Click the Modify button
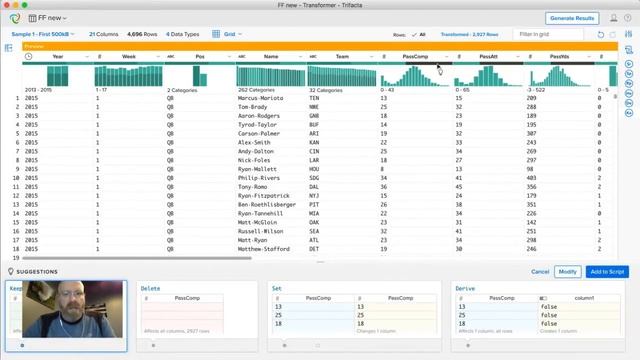The height and width of the screenshot is (360, 640). pyautogui.click(x=567, y=272)
